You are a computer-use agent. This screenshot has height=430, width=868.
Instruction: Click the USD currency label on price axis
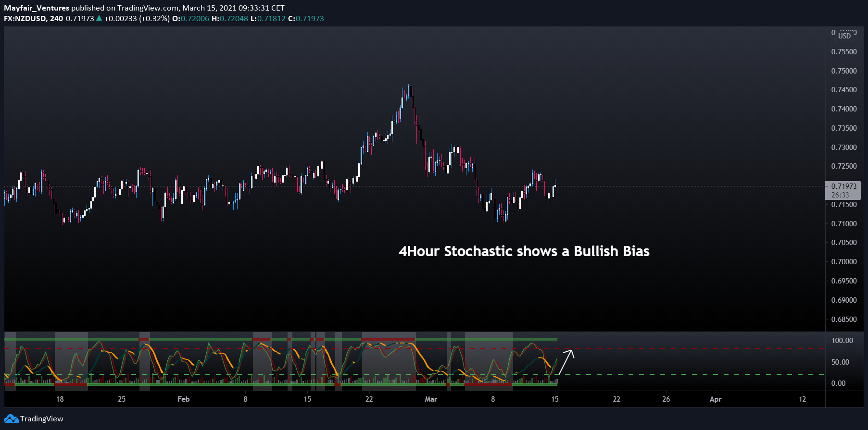[844, 36]
